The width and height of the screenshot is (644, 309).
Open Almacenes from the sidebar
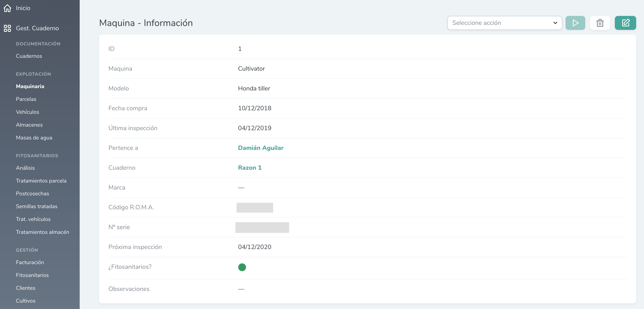pyautogui.click(x=29, y=125)
